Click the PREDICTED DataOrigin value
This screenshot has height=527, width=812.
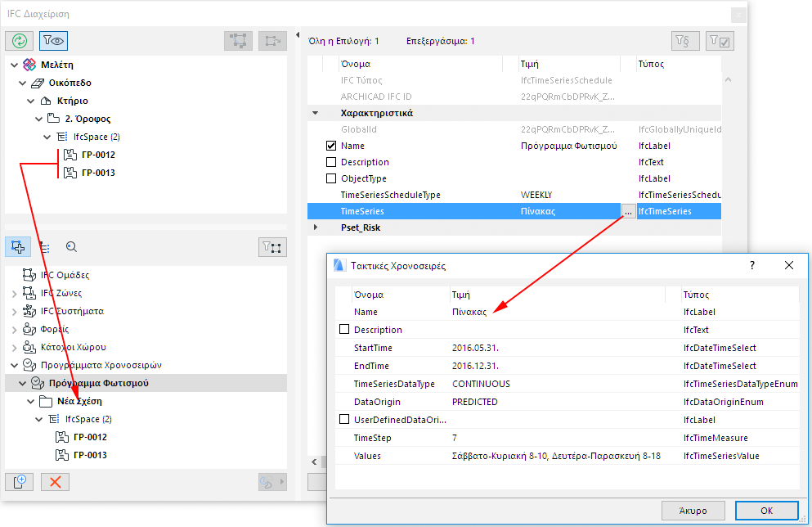(474, 402)
